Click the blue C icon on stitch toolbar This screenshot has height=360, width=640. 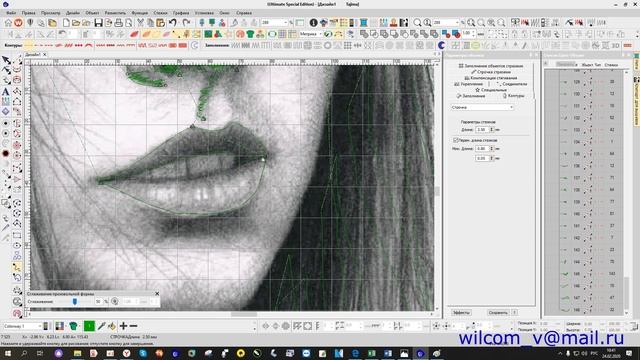442,45
